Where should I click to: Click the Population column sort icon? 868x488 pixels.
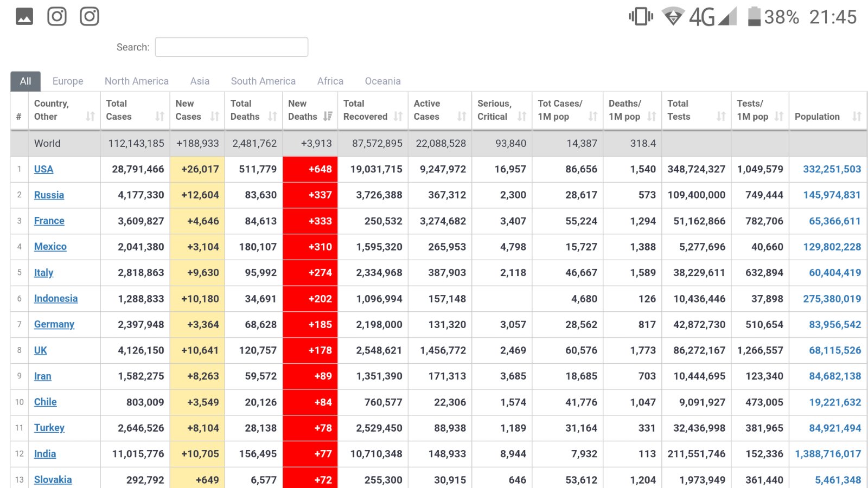click(x=857, y=116)
